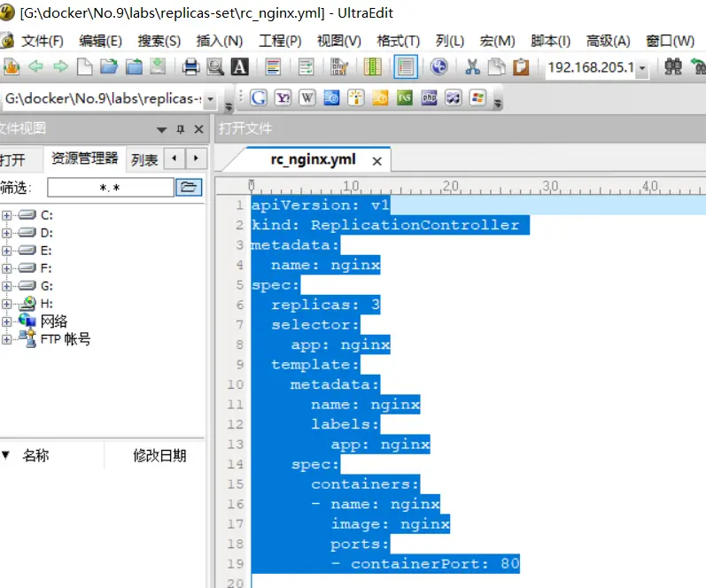Paste from clipboard icon
The image size is (706, 588).
(x=521, y=67)
